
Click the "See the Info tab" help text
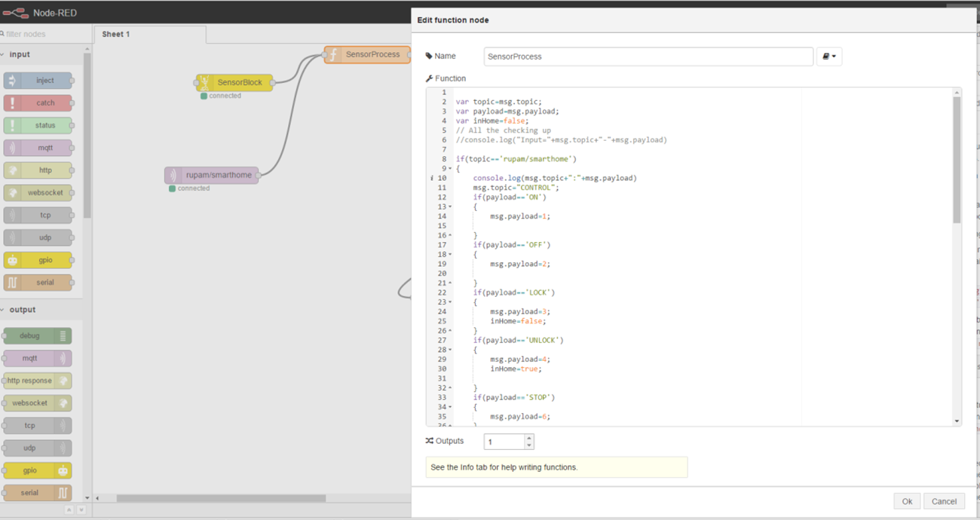(x=504, y=467)
